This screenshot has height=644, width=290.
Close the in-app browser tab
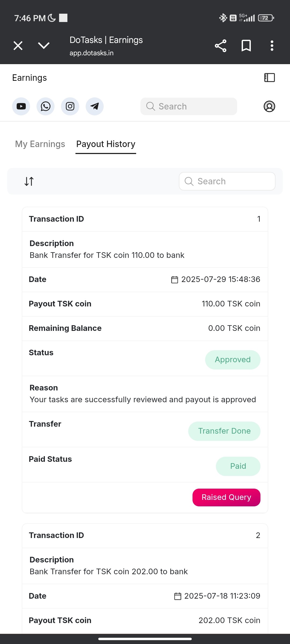[x=18, y=46]
